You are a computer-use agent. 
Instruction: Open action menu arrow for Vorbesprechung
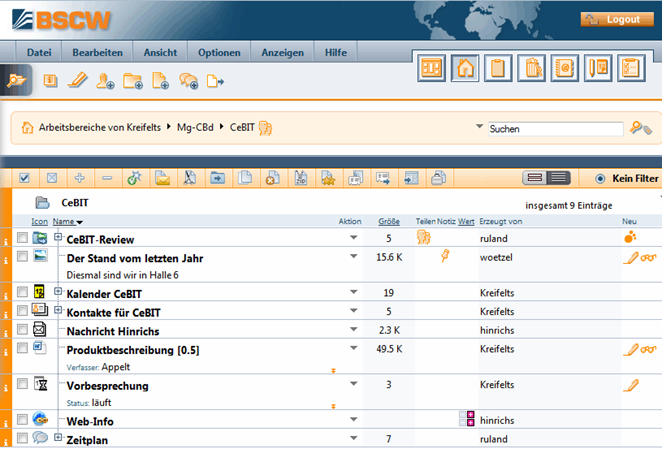354,384
